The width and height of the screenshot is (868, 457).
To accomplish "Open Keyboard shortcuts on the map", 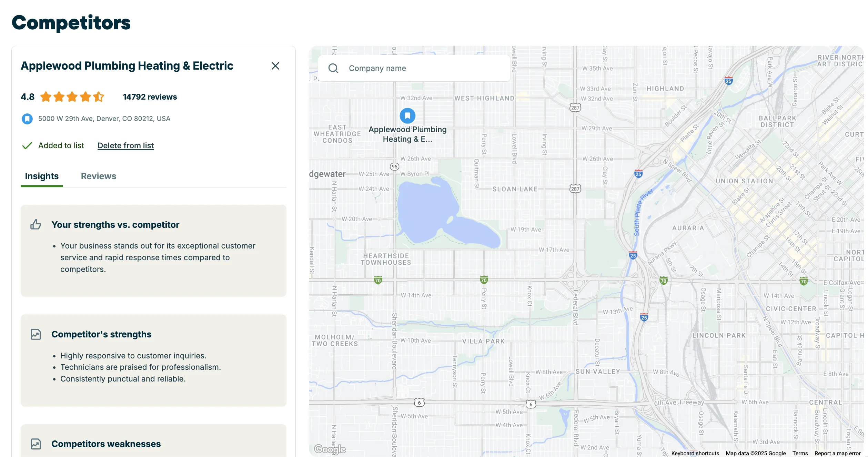I will pos(695,453).
